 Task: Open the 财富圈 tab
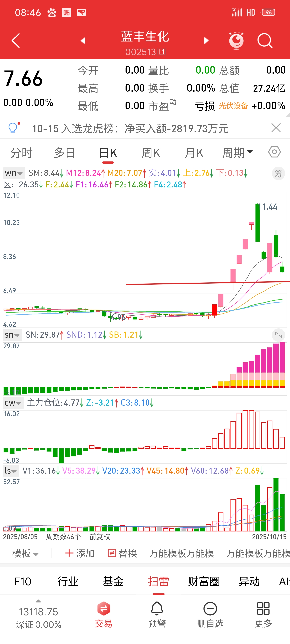pos(204,581)
